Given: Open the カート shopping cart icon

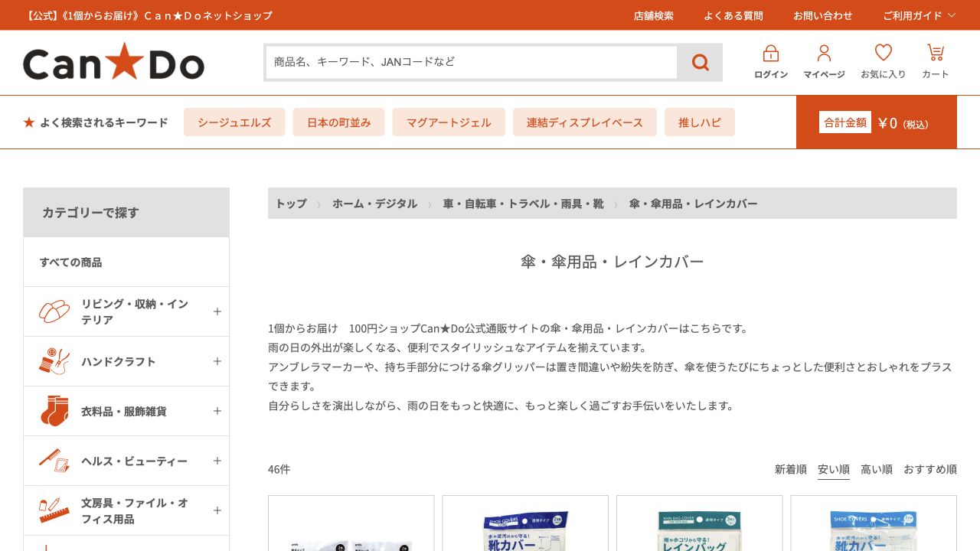Looking at the screenshot, I should 936,53.
